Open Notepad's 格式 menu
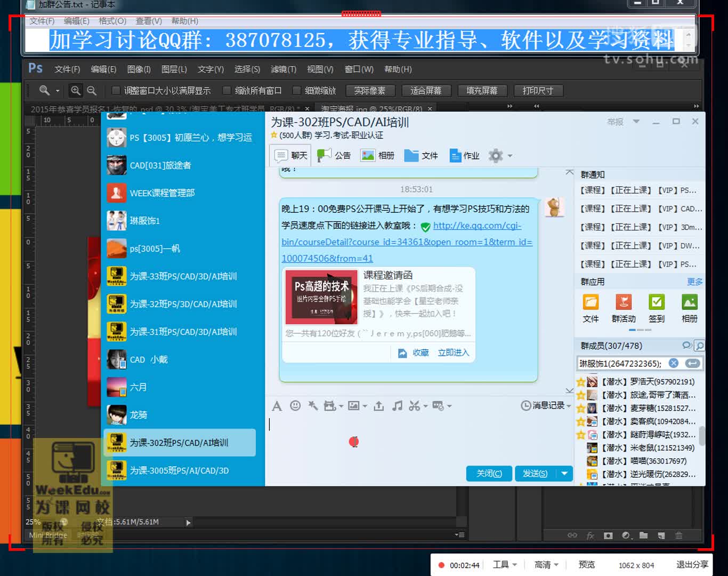Viewport: 728px width, 576px height. click(x=112, y=21)
